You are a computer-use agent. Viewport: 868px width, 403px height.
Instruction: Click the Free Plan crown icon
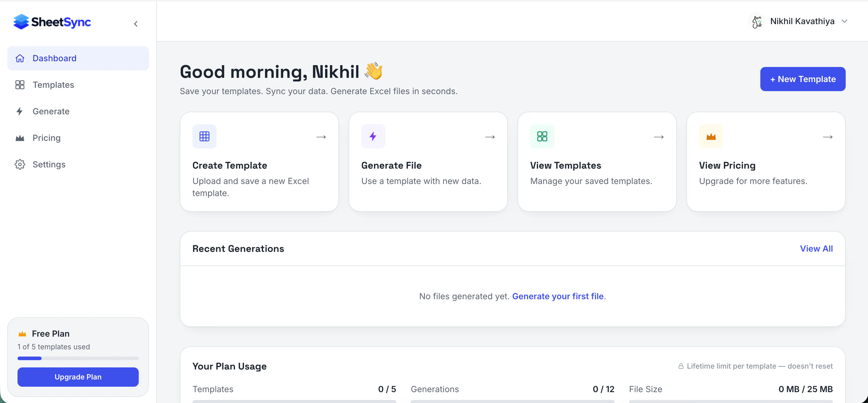[x=22, y=334]
